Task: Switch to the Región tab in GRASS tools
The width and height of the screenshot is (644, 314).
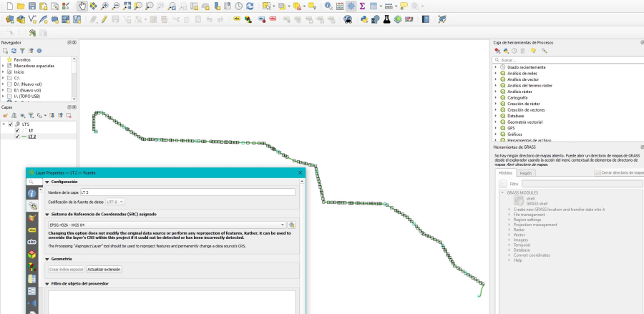Action: coord(525,173)
